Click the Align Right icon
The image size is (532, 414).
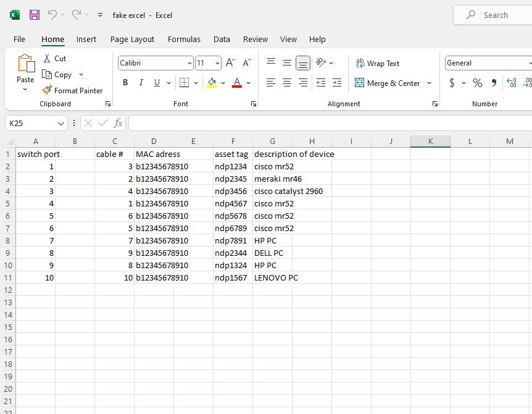302,83
